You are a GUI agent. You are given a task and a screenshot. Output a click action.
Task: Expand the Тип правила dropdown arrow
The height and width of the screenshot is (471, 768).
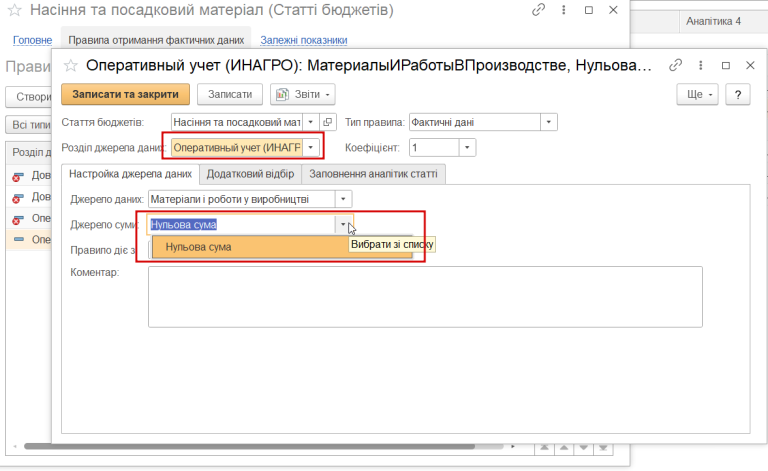(549, 122)
